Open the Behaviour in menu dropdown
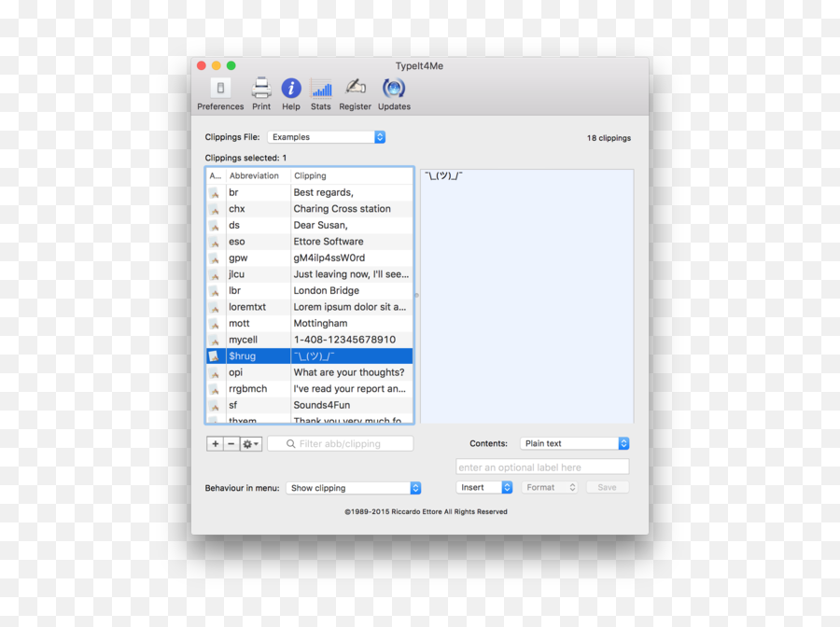 (354, 488)
